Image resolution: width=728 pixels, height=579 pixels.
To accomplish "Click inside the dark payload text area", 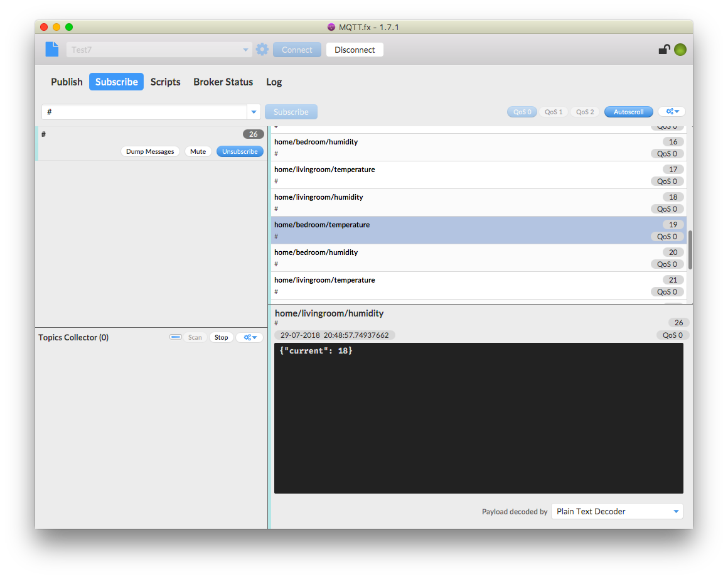I will point(479,418).
